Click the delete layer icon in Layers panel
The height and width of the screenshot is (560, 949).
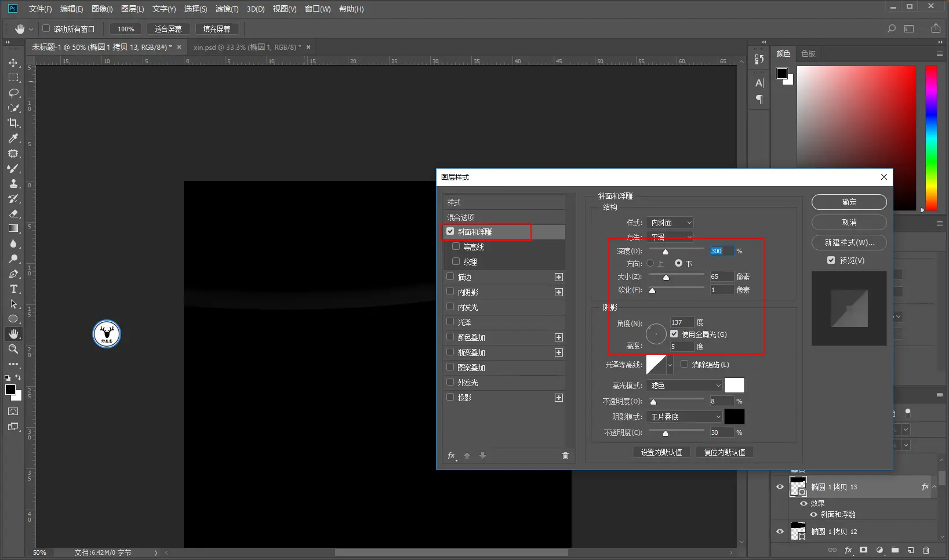[x=926, y=550]
